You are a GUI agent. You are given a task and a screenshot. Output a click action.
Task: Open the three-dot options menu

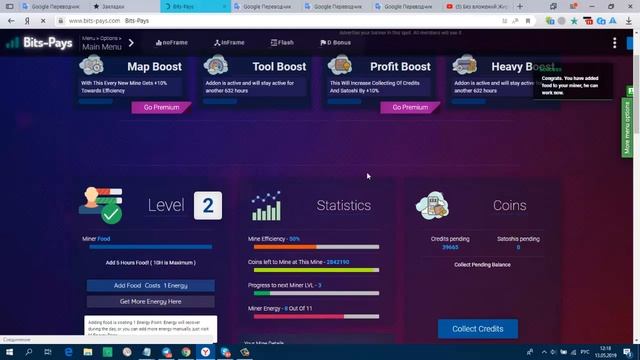(x=614, y=43)
